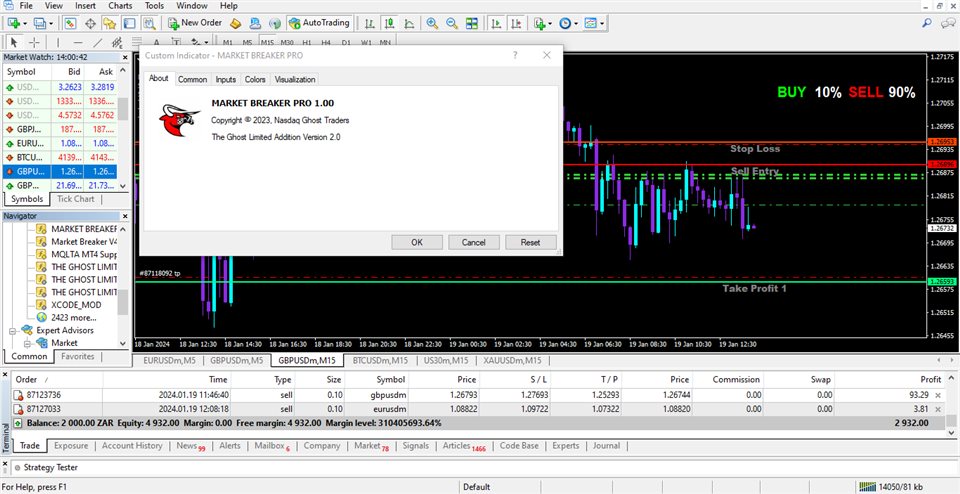960x494 pixels.
Task: Open the search magnifier at top right
Action: pyautogui.click(x=928, y=23)
